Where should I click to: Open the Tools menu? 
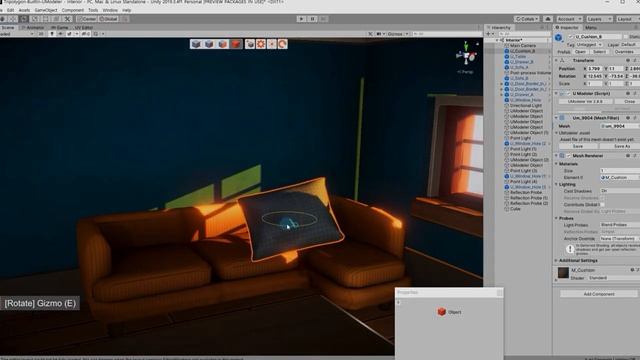93,10
